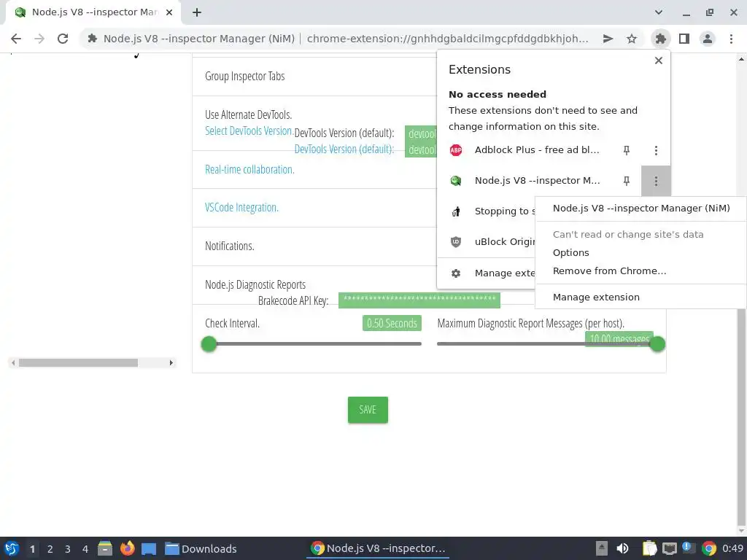This screenshot has height=560, width=747.
Task: Click the Stopping extension trash-bin icon
Action: click(456, 211)
